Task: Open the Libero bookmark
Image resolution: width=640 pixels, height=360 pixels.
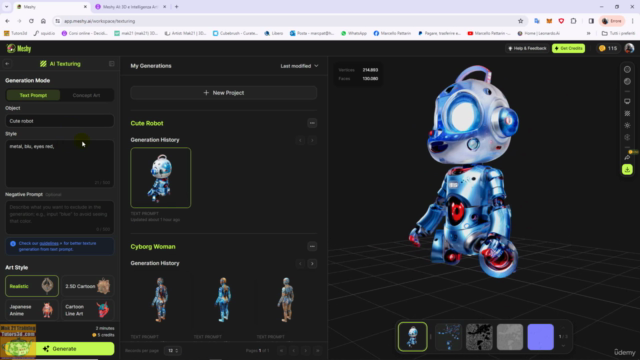Action: click(x=274, y=33)
